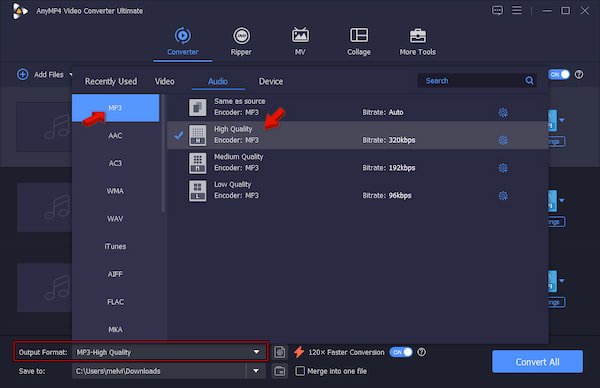Expand second file's format dropdown arrow
The width and height of the screenshot is (600, 388).
coord(562,201)
